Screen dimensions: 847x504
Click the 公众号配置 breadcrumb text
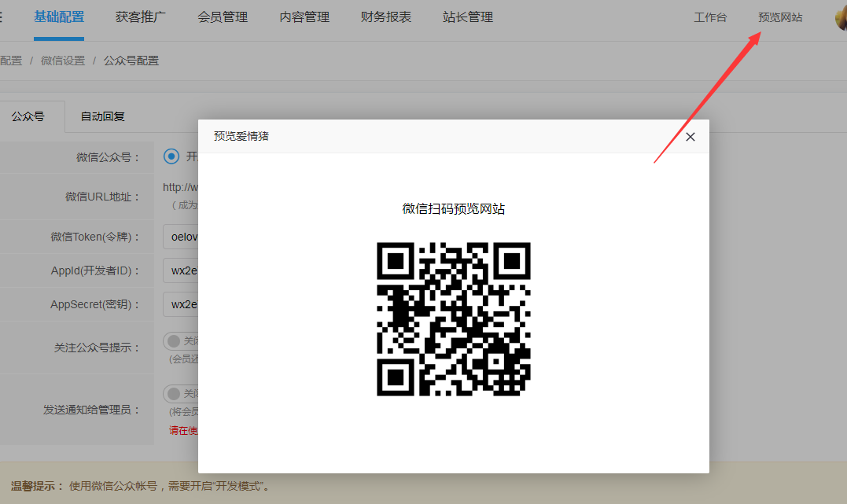coord(131,61)
